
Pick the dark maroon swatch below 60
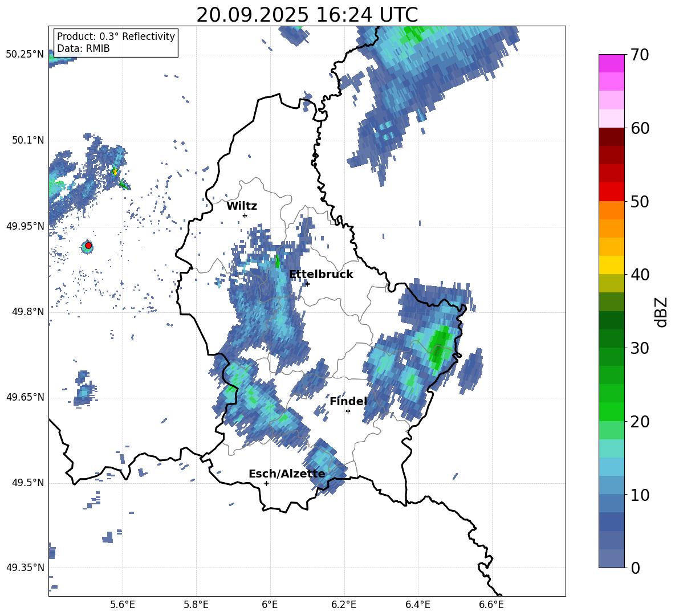tap(611, 137)
